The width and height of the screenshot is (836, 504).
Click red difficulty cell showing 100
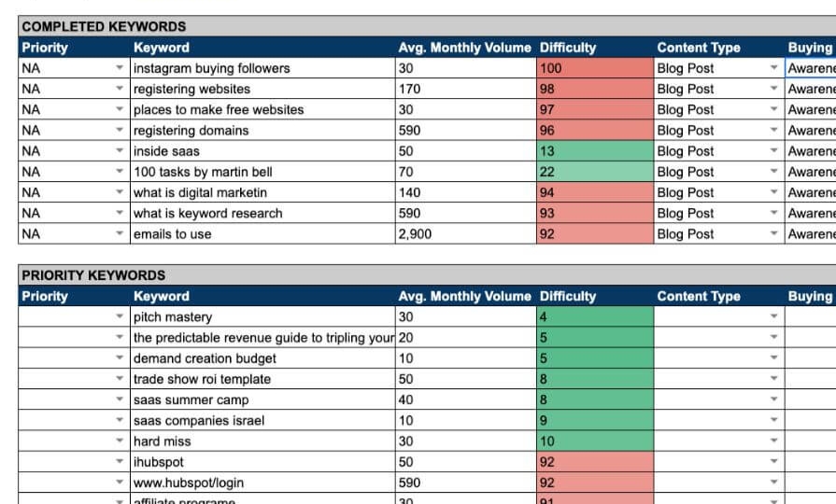(595, 68)
